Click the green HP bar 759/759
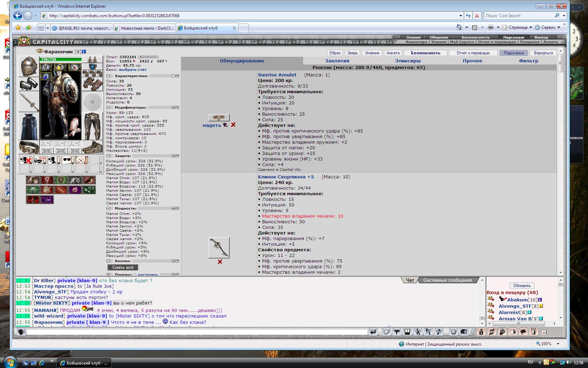The width and height of the screenshot is (588, 368). tap(61, 59)
